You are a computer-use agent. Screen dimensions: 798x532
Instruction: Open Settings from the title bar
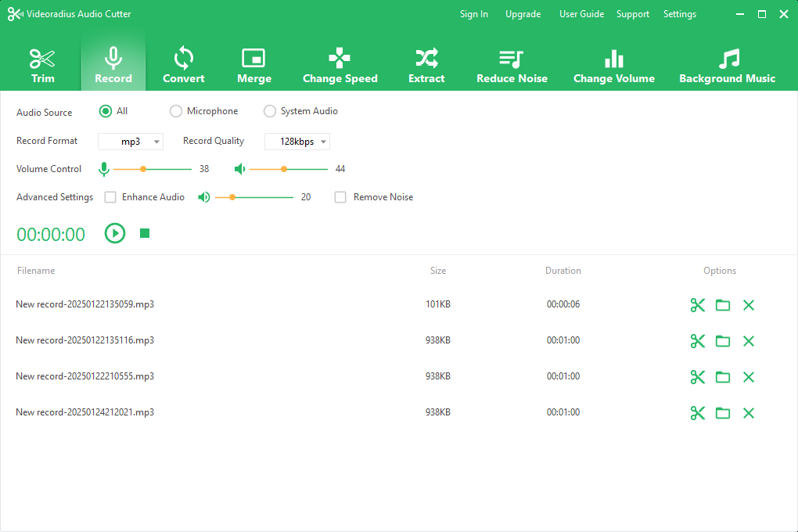click(679, 14)
